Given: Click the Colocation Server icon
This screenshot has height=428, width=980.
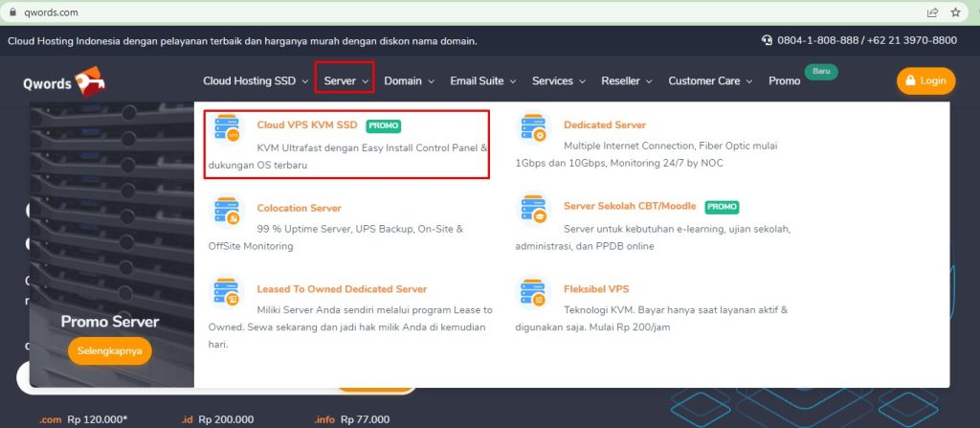Looking at the screenshot, I should coord(227,211).
